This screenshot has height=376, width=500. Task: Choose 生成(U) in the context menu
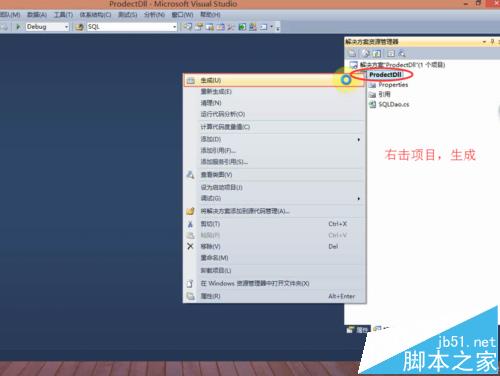coord(275,80)
